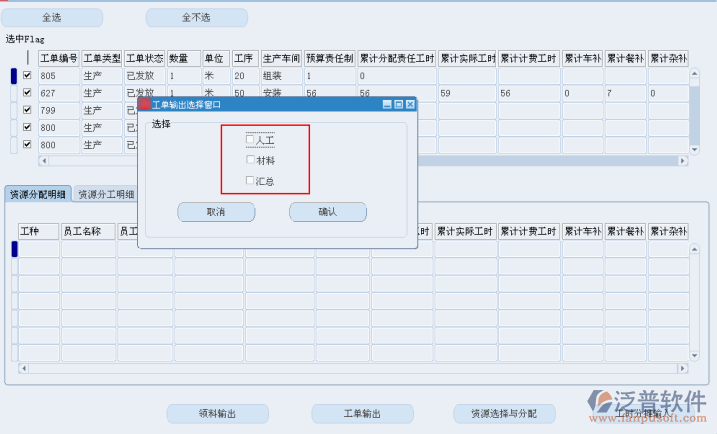Close the 工单输出选择窗口 dialog
The width and height of the screenshot is (717, 434).
410,104
